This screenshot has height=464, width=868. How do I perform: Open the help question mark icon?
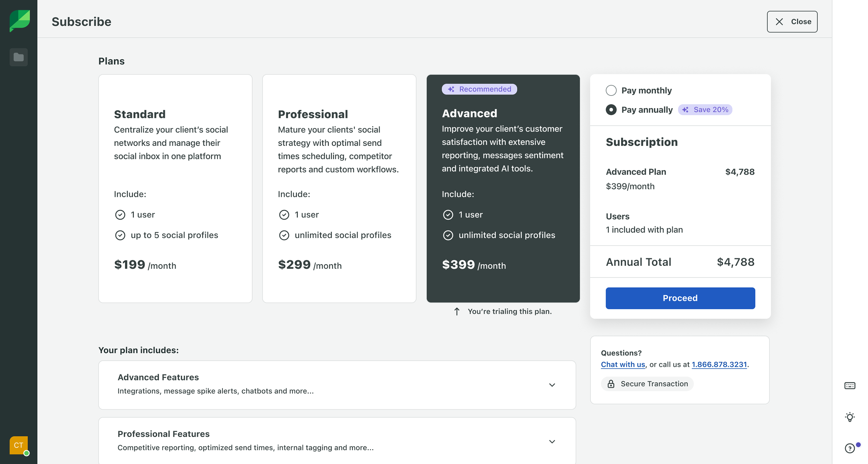[849, 448]
